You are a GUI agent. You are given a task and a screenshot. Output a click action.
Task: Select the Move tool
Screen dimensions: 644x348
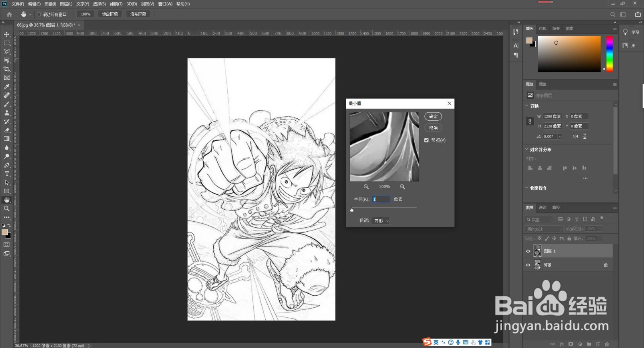click(7, 34)
